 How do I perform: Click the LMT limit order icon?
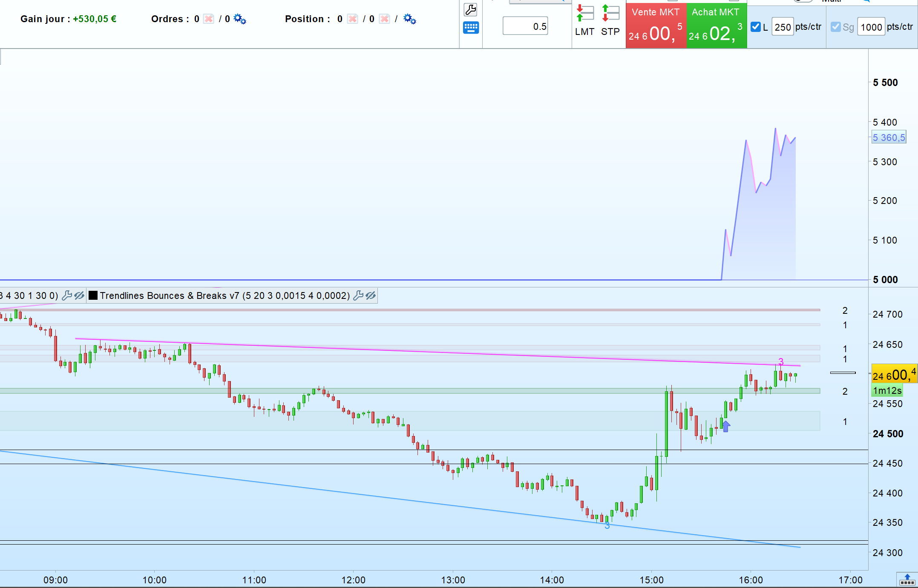pos(585,20)
